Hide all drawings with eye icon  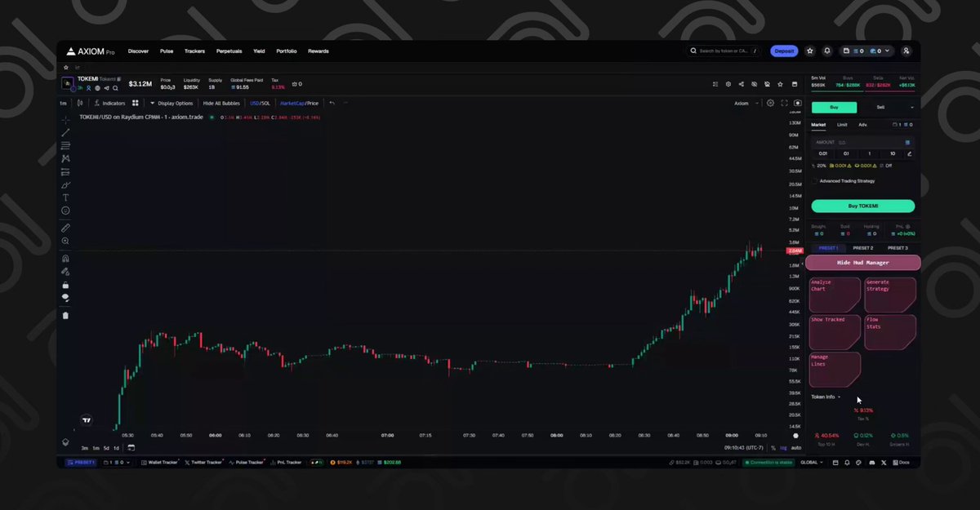[x=65, y=297]
